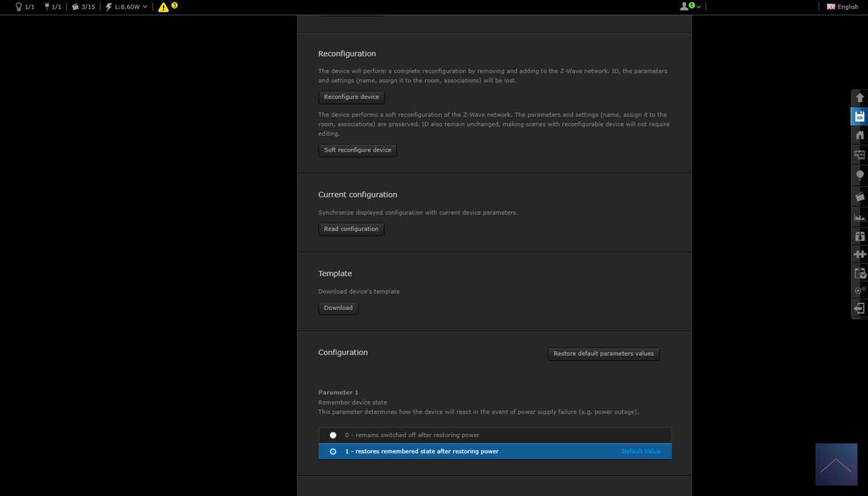The height and width of the screenshot is (496, 868).
Task: Open the English language selector
Action: [x=842, y=7]
